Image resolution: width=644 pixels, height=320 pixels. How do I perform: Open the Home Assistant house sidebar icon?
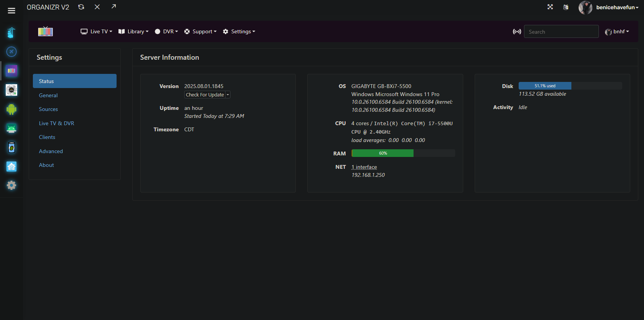(x=11, y=167)
